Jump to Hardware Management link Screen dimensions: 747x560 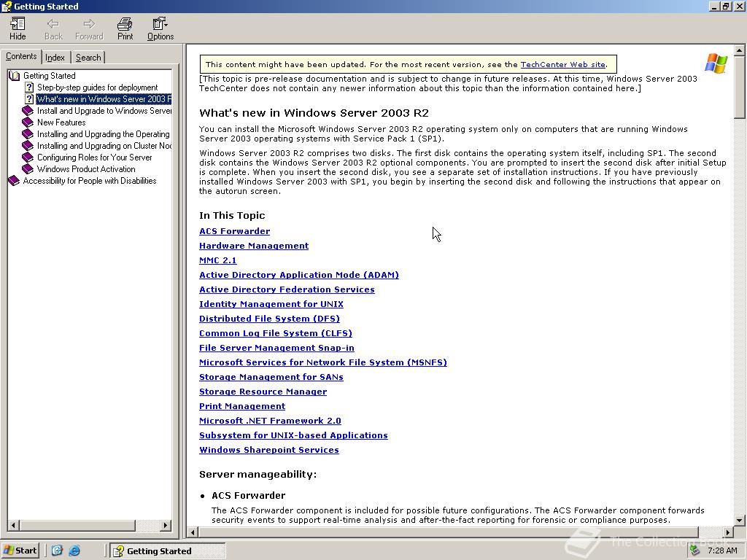point(254,246)
